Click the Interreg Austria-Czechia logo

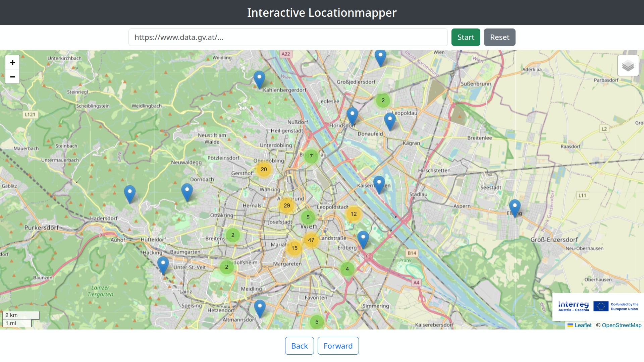coord(598,306)
